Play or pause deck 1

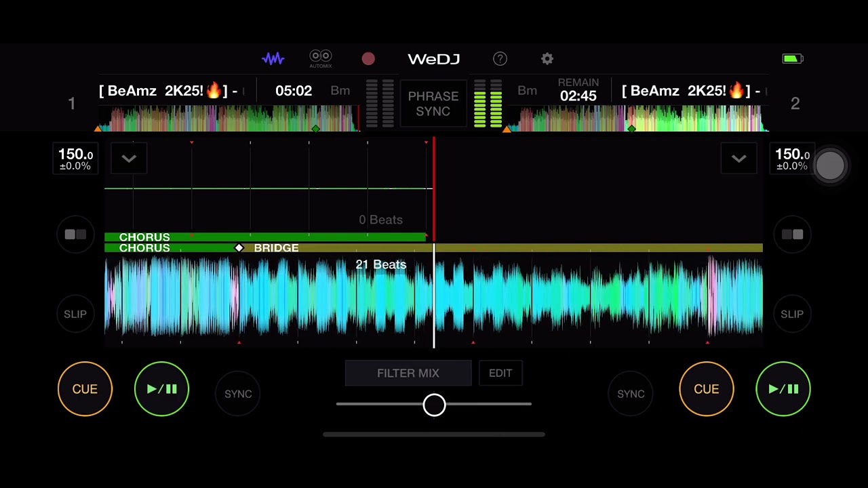161,389
